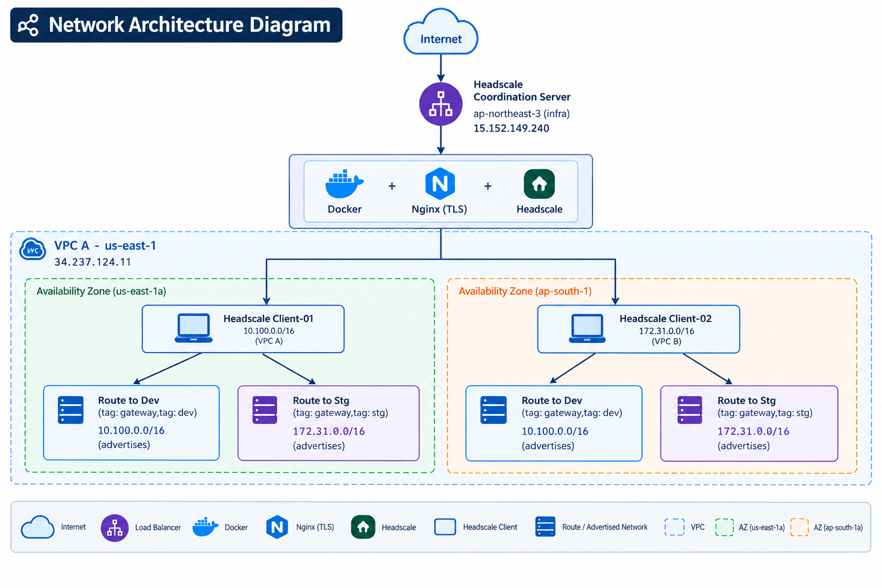Click the VPC cloud icon next to VPC A
Image resolution: width=882 pixels, height=588 pixels.
[x=33, y=250]
